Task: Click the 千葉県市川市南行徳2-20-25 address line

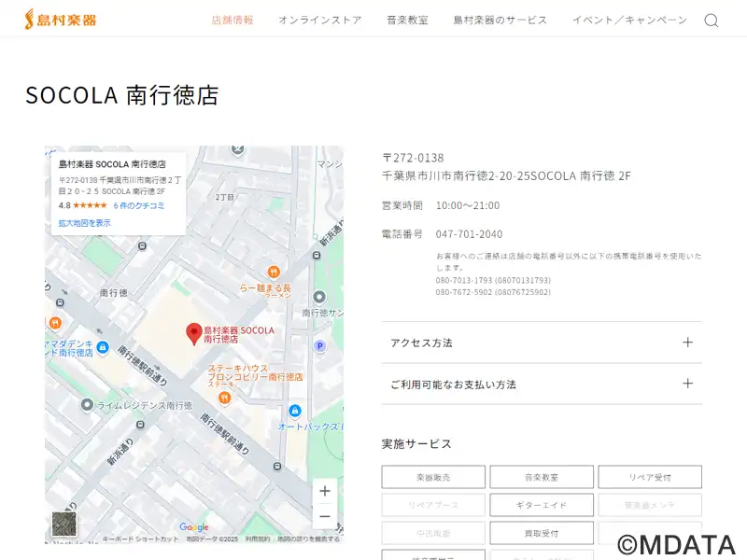Action: click(506, 175)
